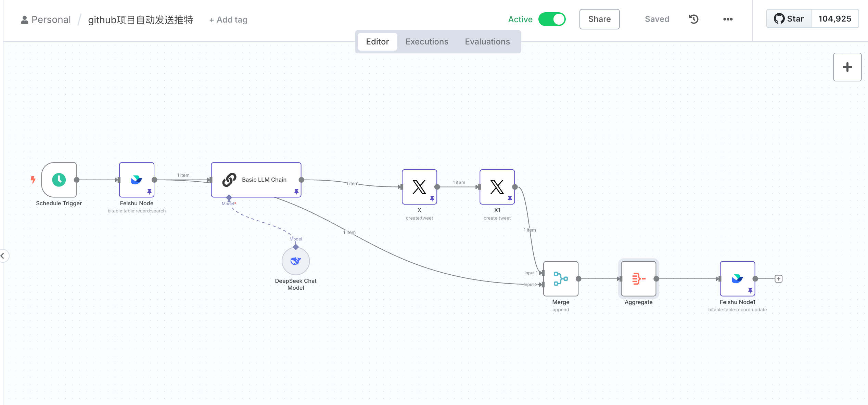Select the X1 create tweet node
The image size is (868, 405).
pos(497,187)
